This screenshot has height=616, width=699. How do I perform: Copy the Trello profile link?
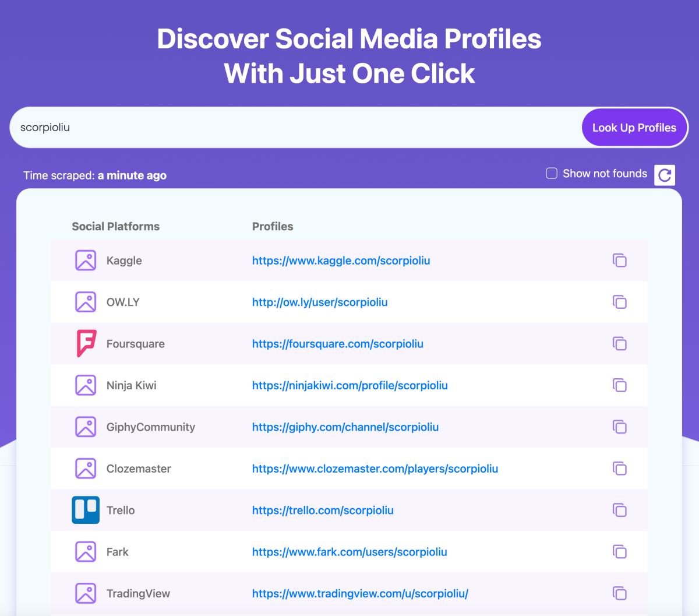619,511
